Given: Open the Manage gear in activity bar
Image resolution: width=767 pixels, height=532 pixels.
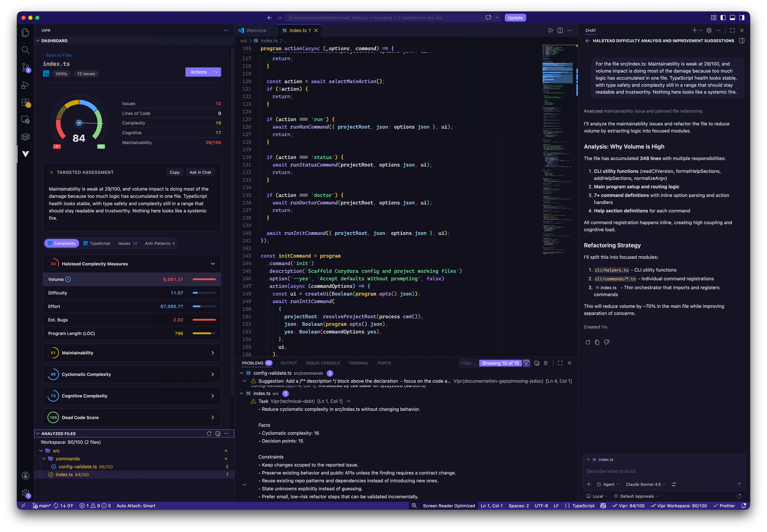Looking at the screenshot, I should point(25,493).
